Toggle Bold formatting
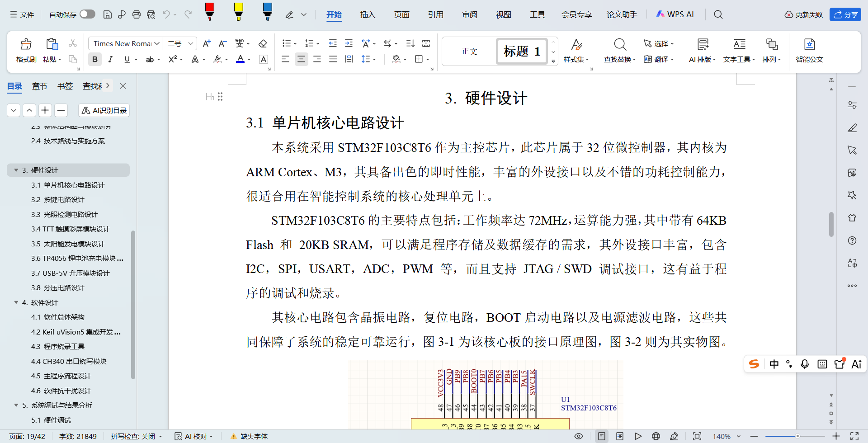 coord(95,59)
